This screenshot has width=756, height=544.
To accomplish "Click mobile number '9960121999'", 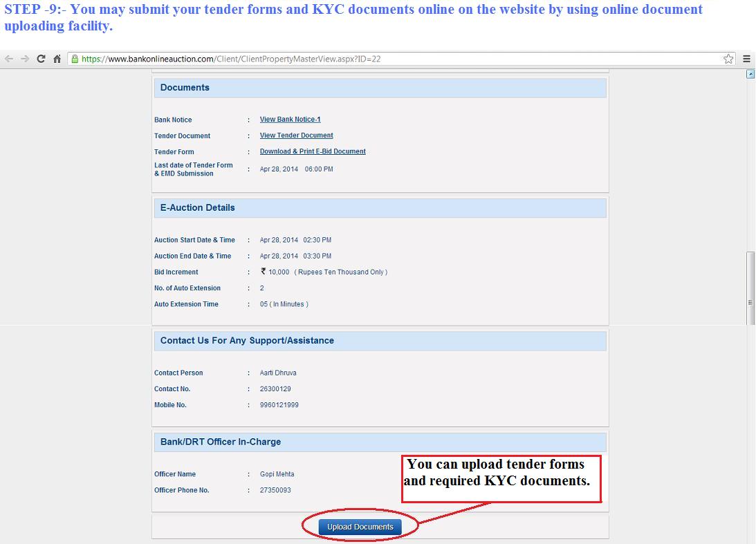I will tap(279, 405).
